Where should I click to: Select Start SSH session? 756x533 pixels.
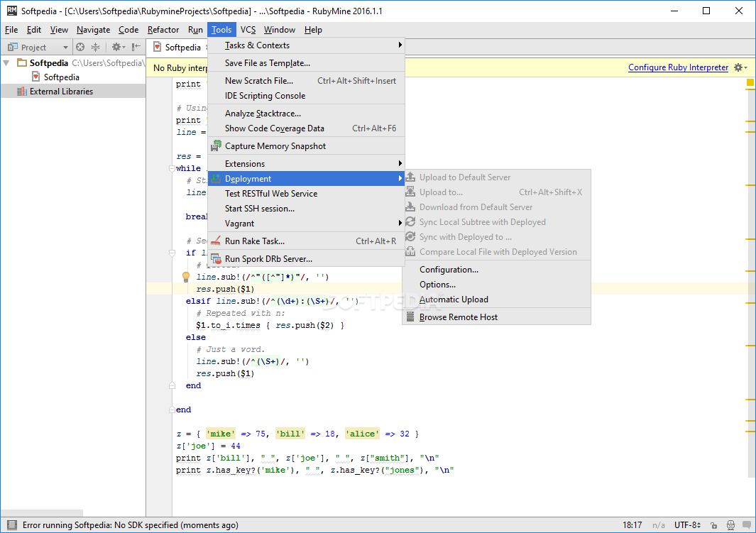tap(306, 208)
